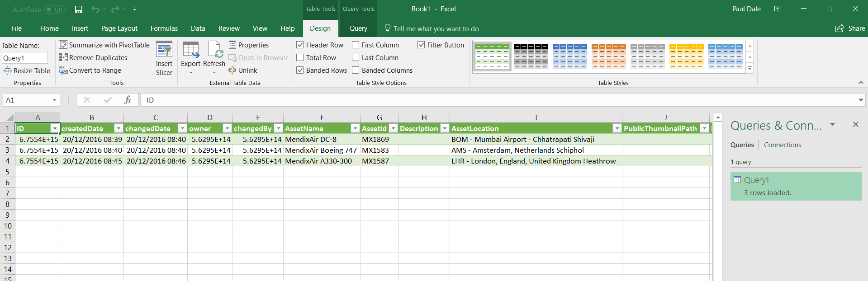Open the PublicThumbnailPath filter dropdown
This screenshot has height=281, width=868.
704,128
